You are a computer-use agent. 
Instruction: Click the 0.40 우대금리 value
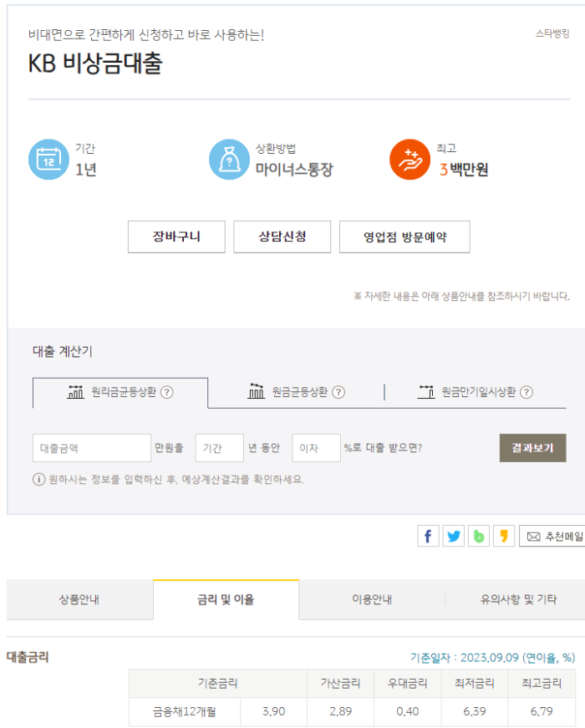(408, 711)
